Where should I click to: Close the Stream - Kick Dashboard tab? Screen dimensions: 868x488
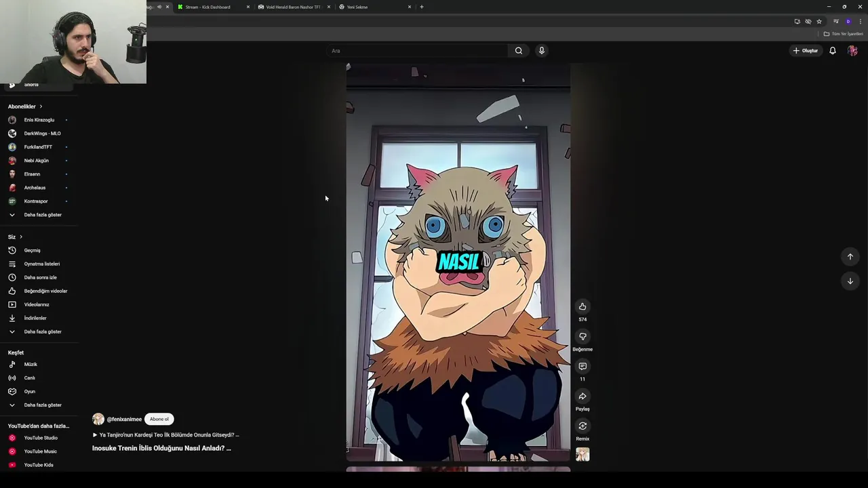[248, 7]
